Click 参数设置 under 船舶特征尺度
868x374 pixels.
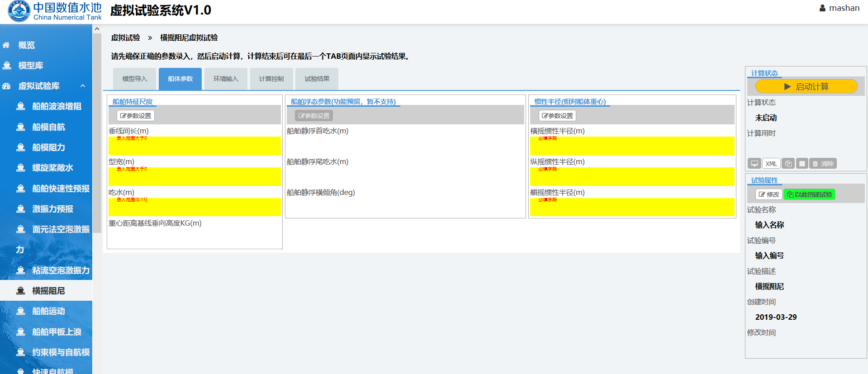click(x=136, y=116)
